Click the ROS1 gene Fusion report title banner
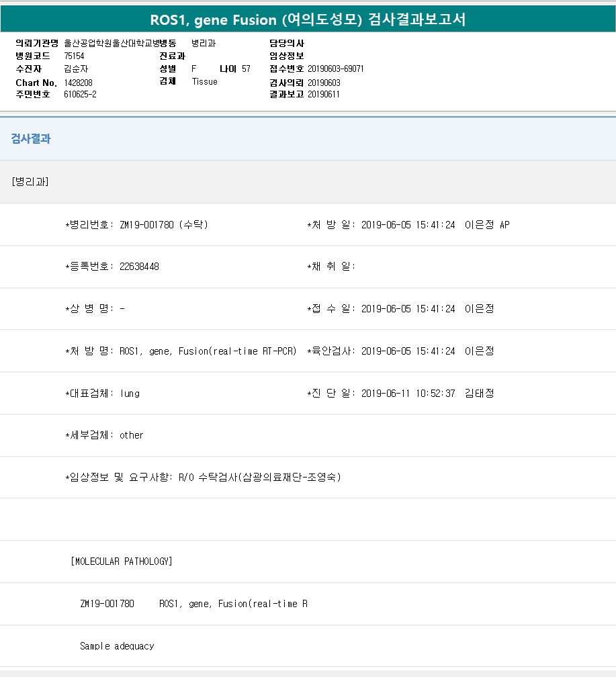Image resolution: width=616 pixels, height=677 pixels. click(308, 19)
